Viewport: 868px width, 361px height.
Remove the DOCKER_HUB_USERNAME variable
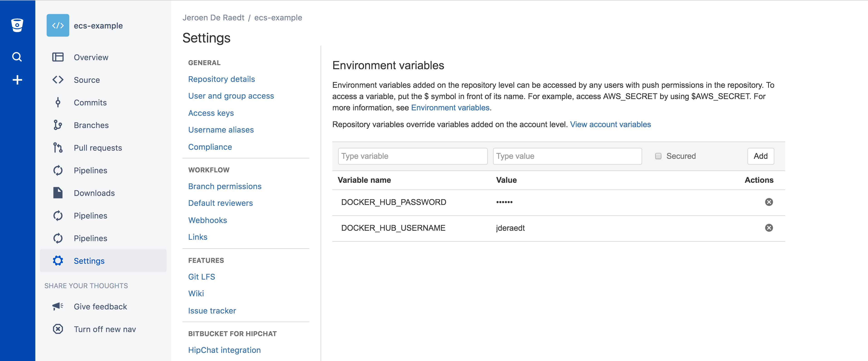(769, 228)
